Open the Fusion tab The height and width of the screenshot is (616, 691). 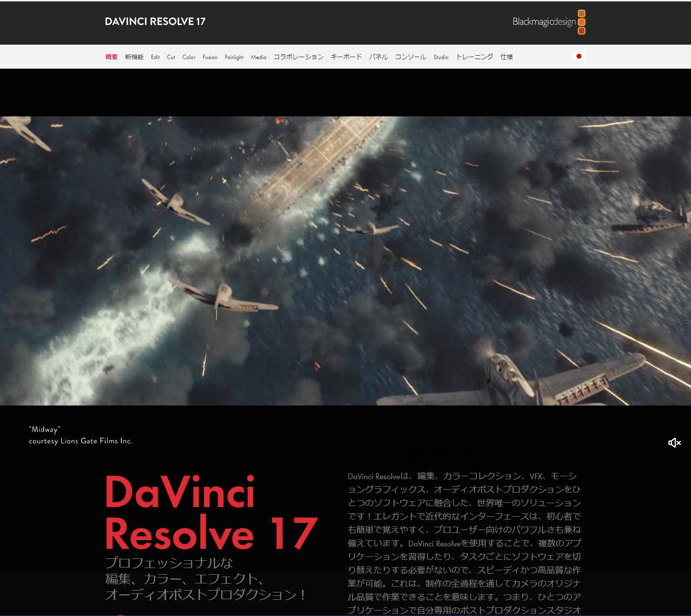point(210,57)
